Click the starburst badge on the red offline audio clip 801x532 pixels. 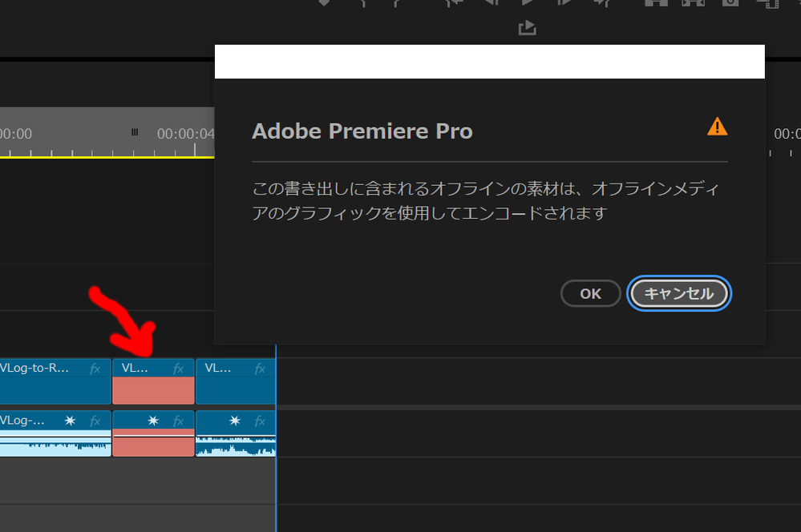(x=152, y=421)
